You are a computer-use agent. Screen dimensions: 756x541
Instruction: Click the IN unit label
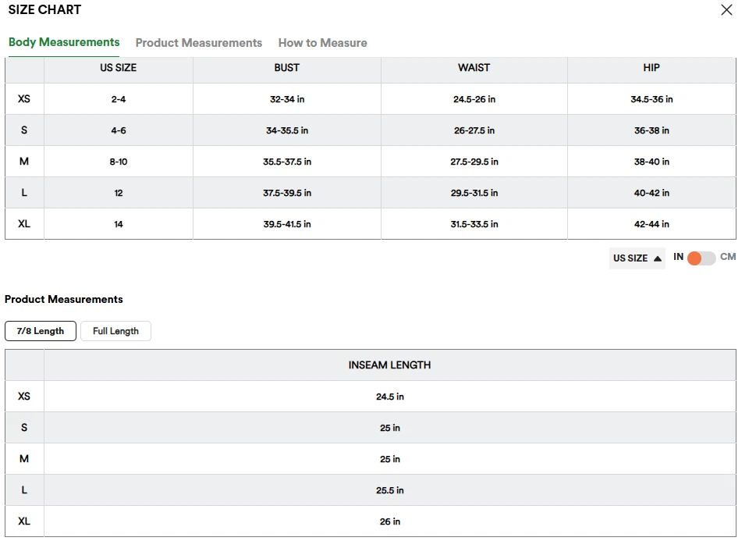(678, 257)
